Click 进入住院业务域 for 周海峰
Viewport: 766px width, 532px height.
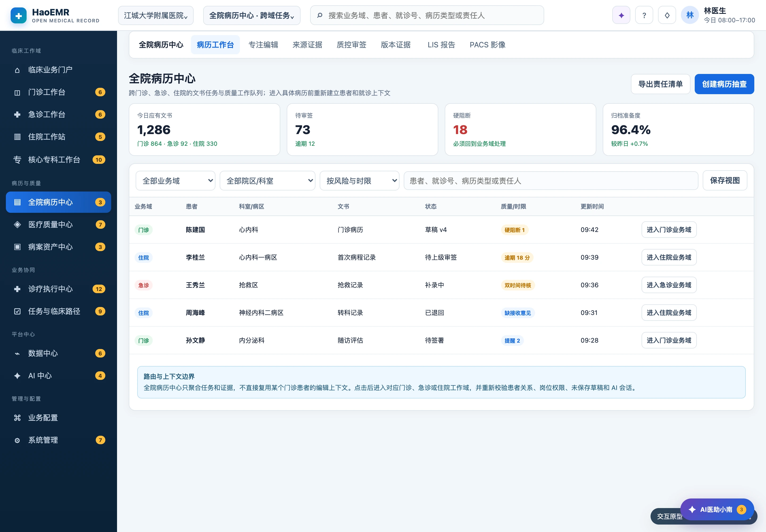pos(669,313)
